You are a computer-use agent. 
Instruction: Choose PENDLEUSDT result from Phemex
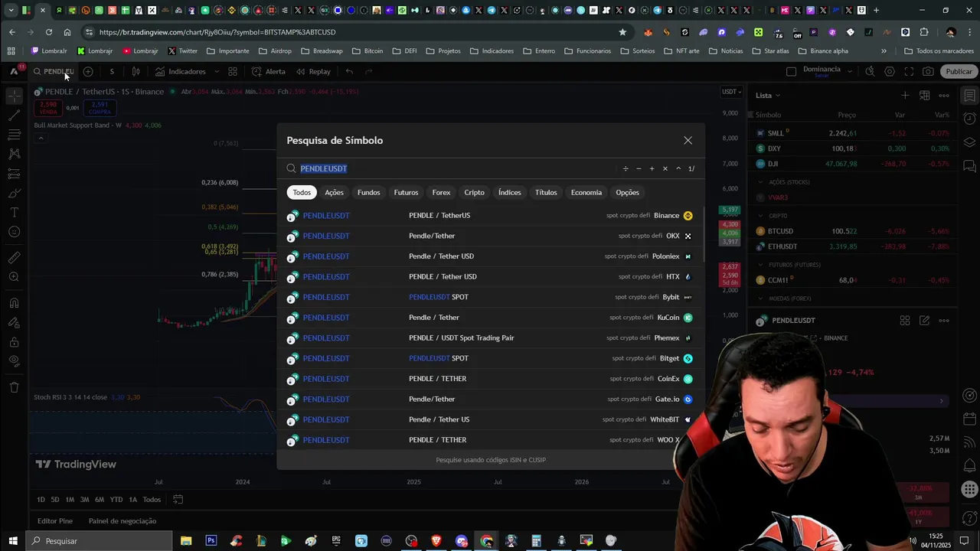(490, 337)
